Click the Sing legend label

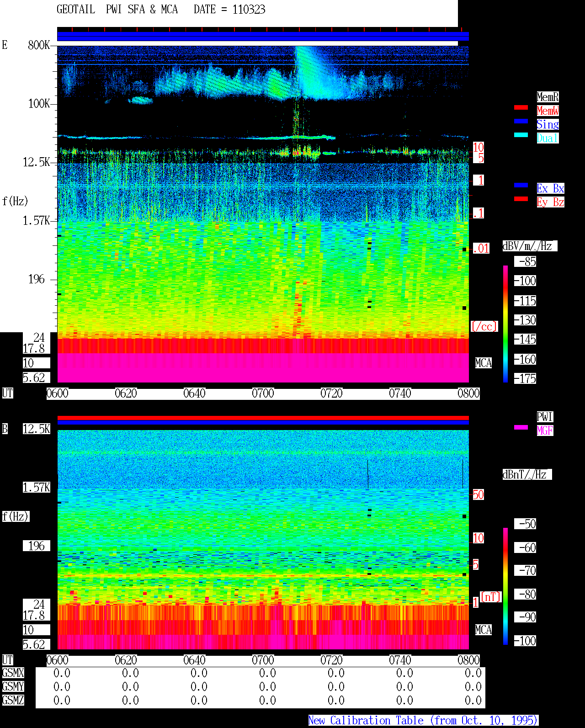(548, 124)
